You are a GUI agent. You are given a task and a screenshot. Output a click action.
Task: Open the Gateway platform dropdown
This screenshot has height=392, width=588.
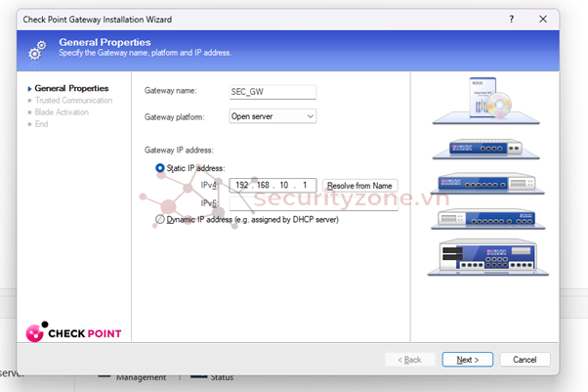(273, 116)
